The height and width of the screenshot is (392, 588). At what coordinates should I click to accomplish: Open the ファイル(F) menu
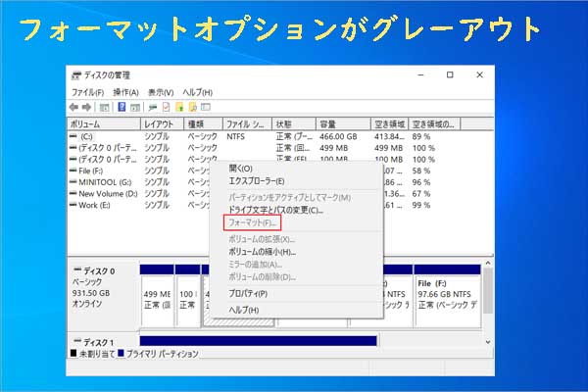pyautogui.click(x=88, y=92)
